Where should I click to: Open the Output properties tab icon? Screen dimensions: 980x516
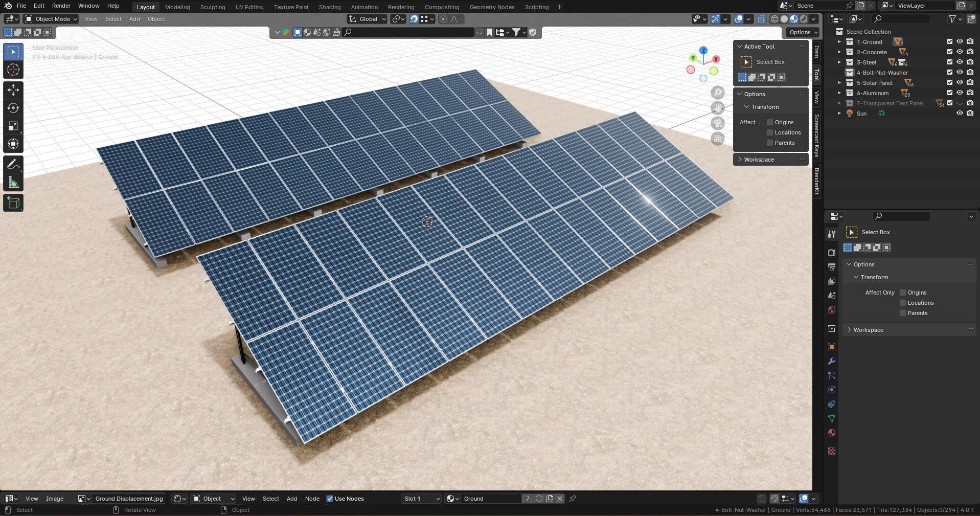[x=832, y=266]
